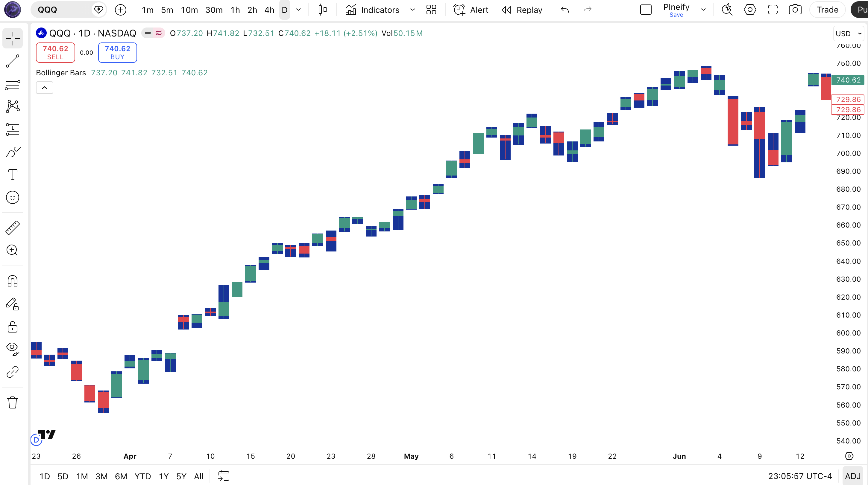Redo the last chart action
This screenshot has height=485, width=868.
click(587, 10)
